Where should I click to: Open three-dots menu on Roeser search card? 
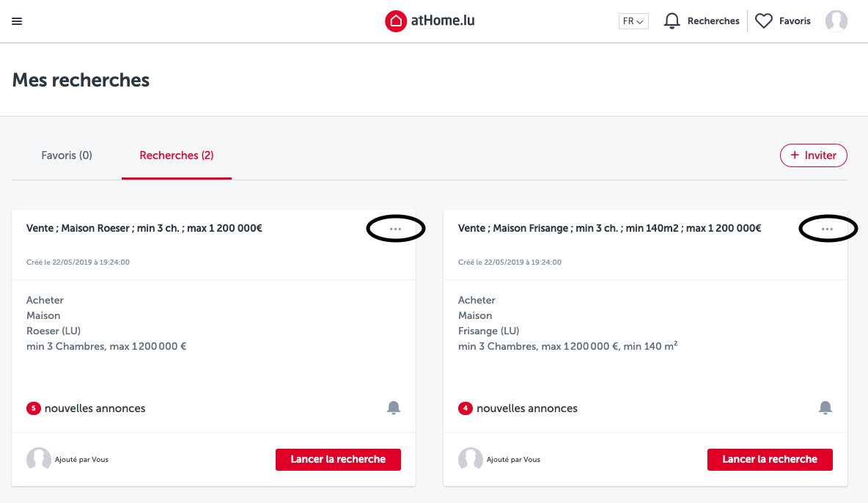click(x=395, y=229)
